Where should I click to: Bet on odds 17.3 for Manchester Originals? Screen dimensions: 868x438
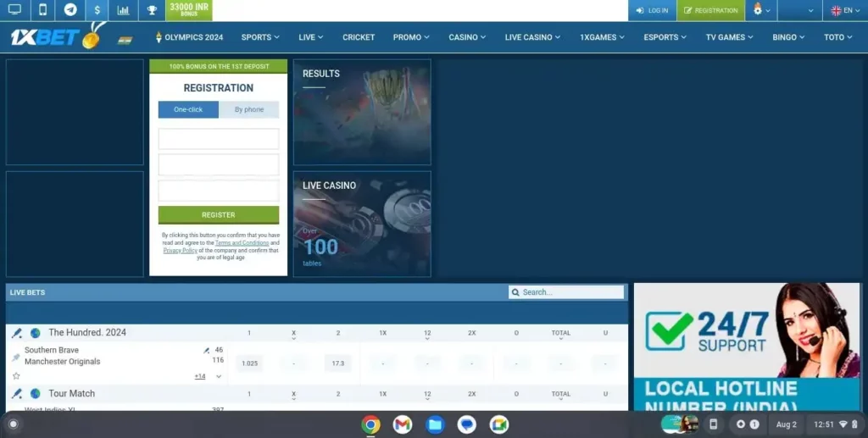(x=338, y=363)
